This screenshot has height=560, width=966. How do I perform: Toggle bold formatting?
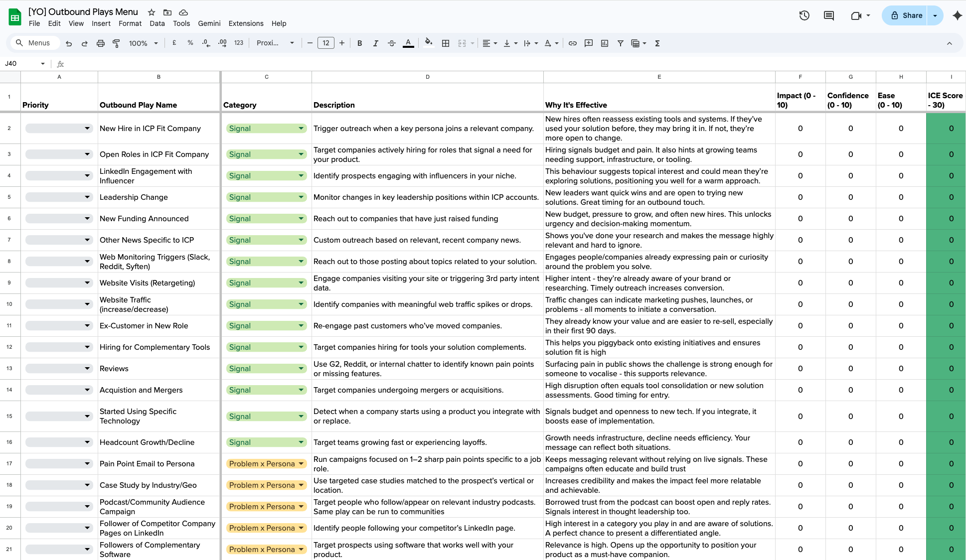tap(359, 43)
